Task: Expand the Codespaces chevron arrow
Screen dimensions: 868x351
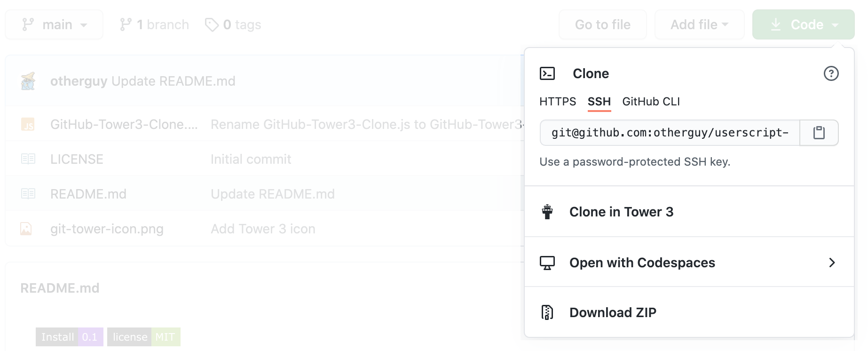Action: coord(832,263)
